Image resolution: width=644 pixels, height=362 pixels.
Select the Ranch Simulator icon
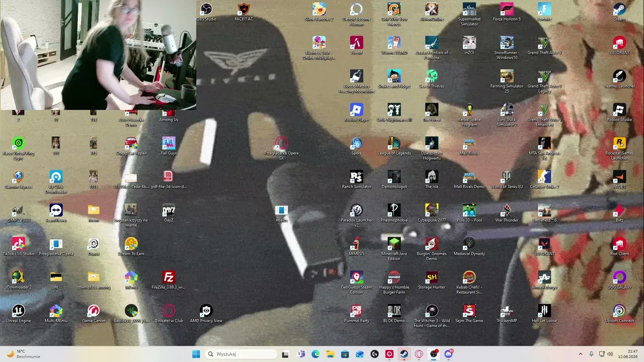(356, 179)
